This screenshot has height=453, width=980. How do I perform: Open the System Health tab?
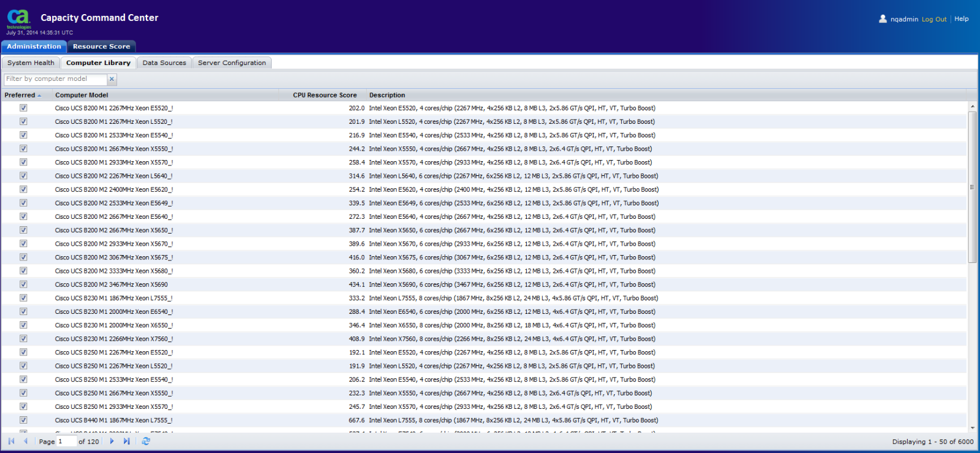31,63
